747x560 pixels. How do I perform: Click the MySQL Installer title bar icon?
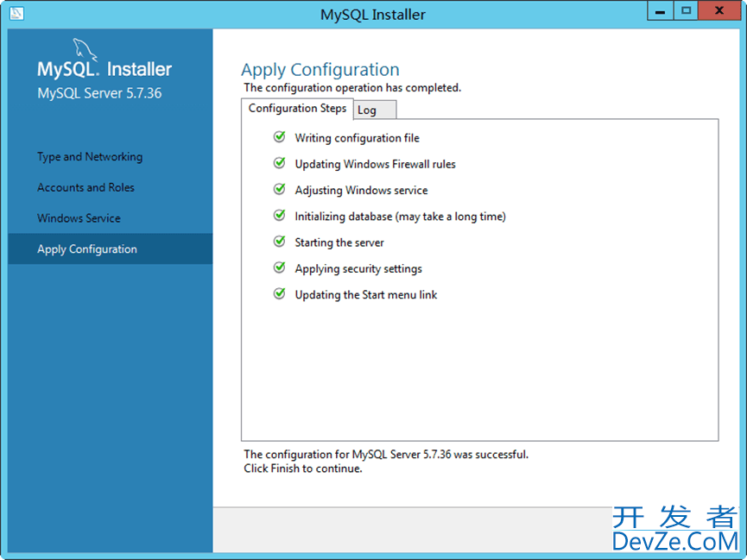(16, 13)
